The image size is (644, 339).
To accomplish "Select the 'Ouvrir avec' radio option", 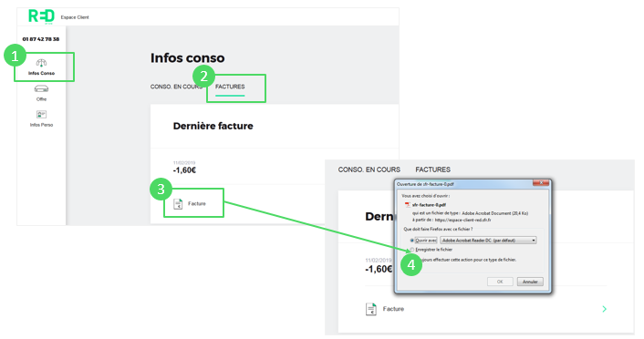I will [x=411, y=240].
